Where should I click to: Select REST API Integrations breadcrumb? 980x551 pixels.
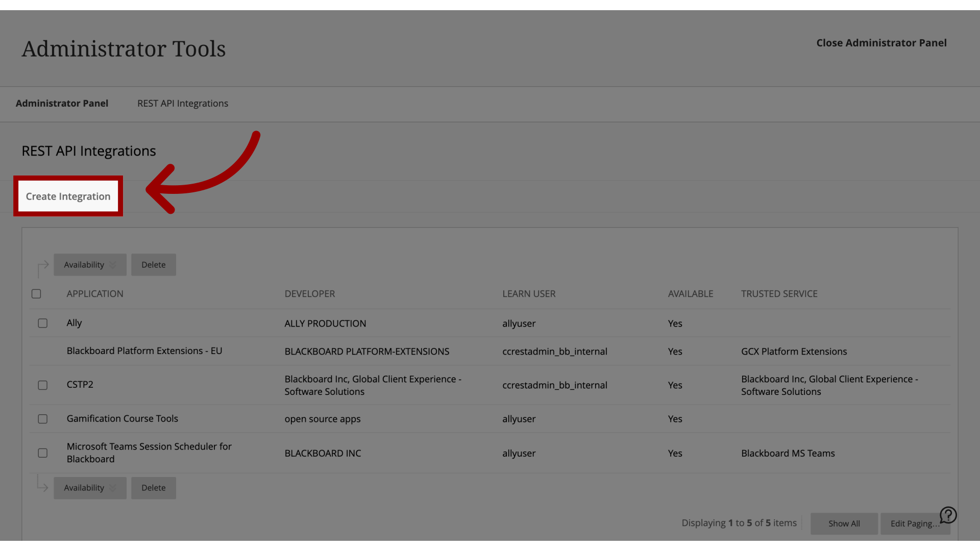coord(183,103)
